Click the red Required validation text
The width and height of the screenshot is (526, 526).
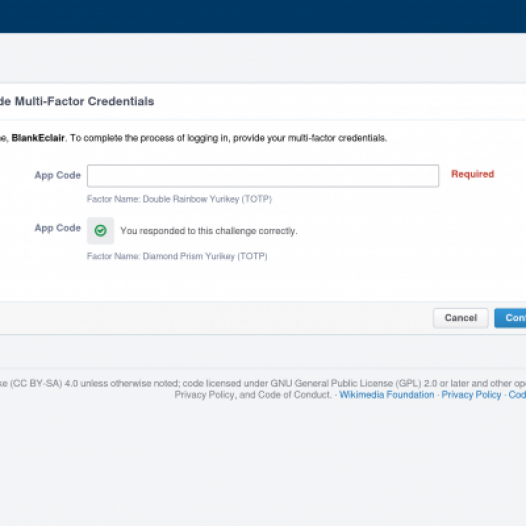click(x=472, y=174)
